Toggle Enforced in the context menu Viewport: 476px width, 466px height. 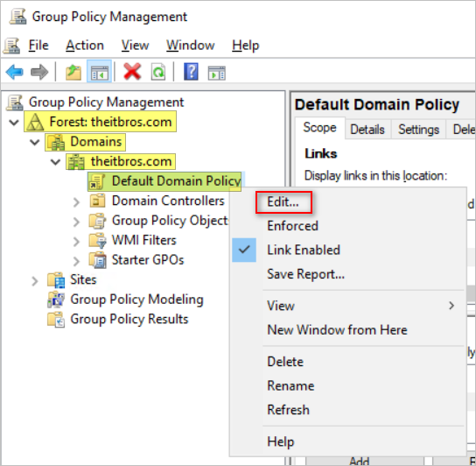point(292,226)
